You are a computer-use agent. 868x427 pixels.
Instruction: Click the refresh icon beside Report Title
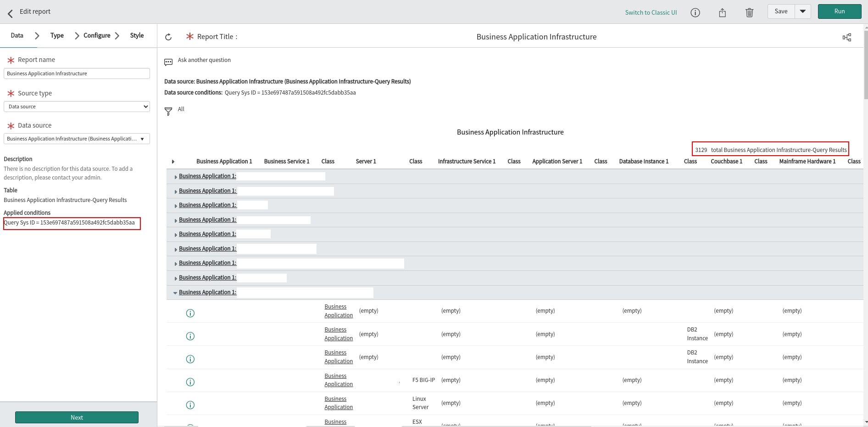tap(168, 37)
